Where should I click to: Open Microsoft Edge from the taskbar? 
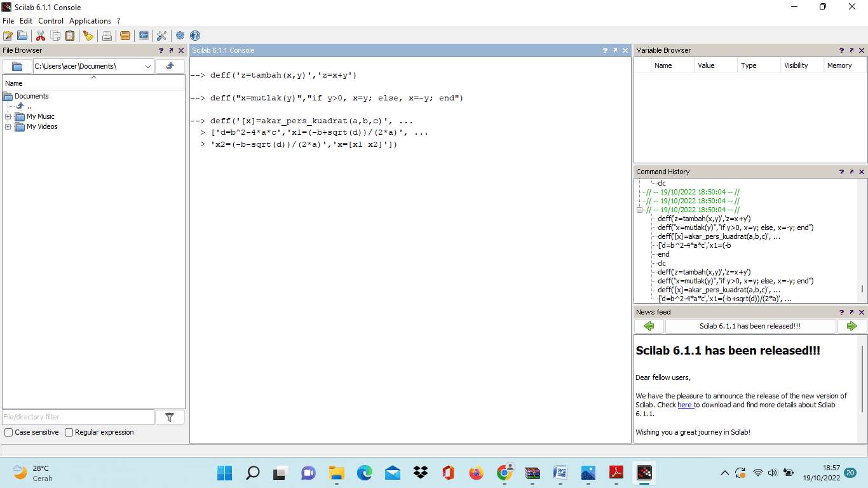coord(364,473)
